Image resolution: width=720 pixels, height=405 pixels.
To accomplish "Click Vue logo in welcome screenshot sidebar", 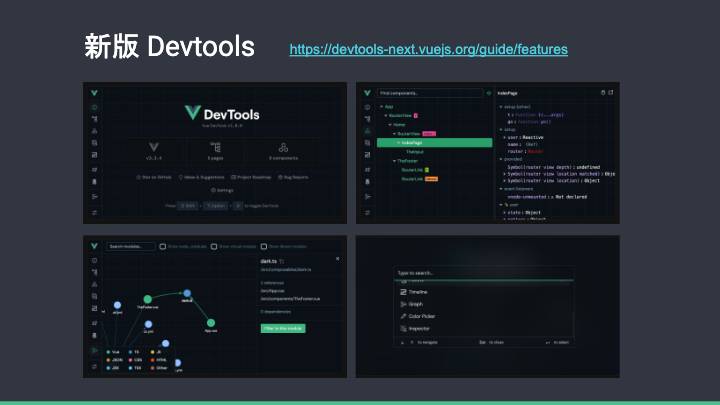I will 94,93.
